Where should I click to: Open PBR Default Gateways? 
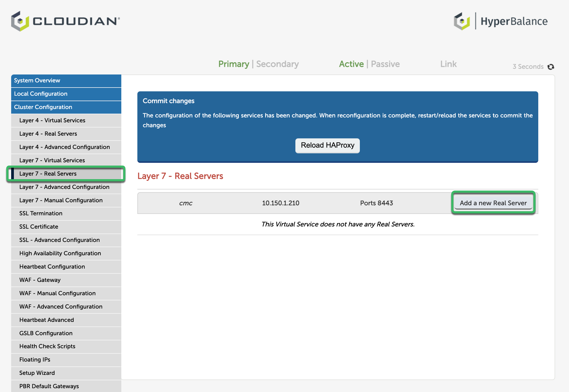point(66,386)
